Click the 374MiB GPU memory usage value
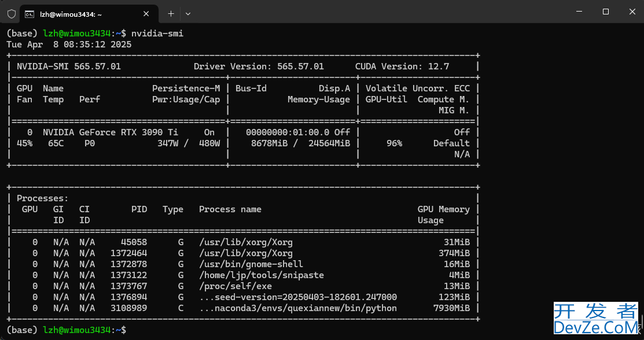This screenshot has width=644, height=340. pyautogui.click(x=454, y=253)
